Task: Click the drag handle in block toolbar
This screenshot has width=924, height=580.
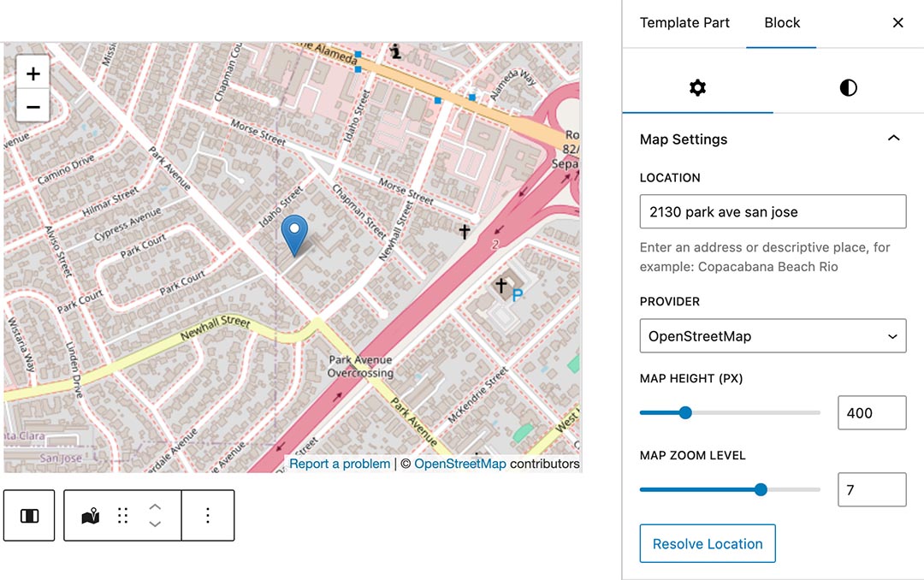Action: coord(122,515)
